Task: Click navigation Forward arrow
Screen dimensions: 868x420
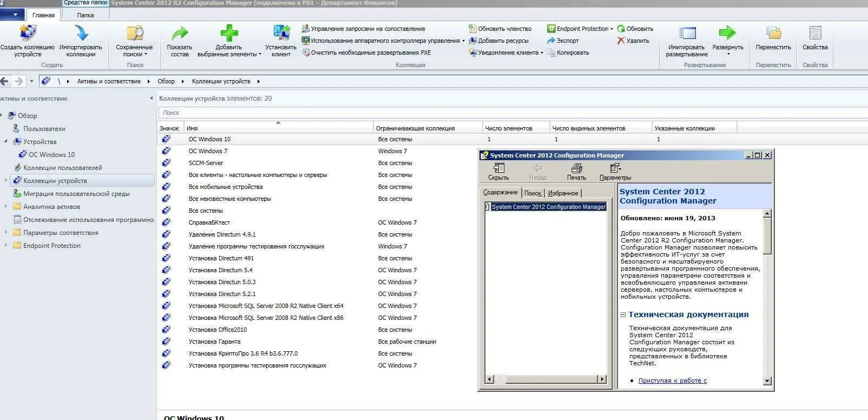Action: (19, 81)
